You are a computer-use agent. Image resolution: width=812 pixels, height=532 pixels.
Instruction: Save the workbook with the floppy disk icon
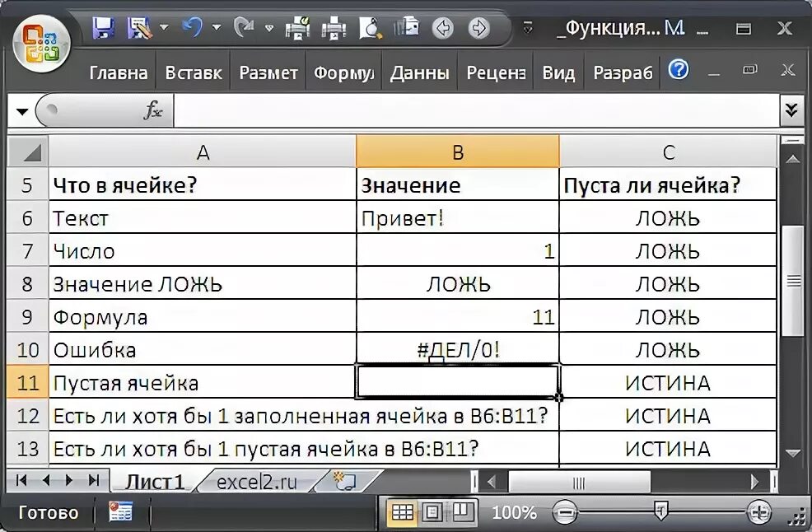[104, 27]
